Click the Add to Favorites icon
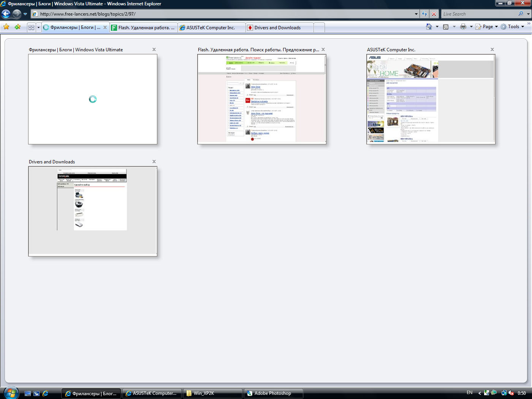The height and width of the screenshot is (399, 532). (x=17, y=27)
